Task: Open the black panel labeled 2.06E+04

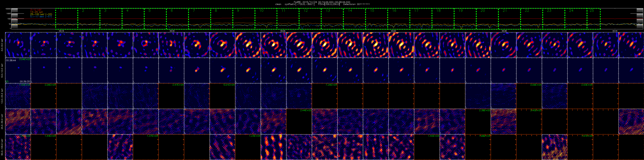Action: [x=43, y=96]
